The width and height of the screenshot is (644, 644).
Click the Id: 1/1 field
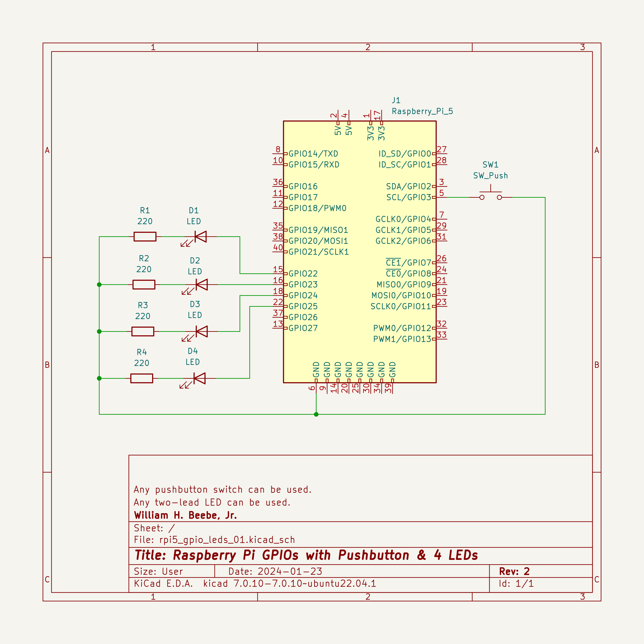[x=516, y=584]
